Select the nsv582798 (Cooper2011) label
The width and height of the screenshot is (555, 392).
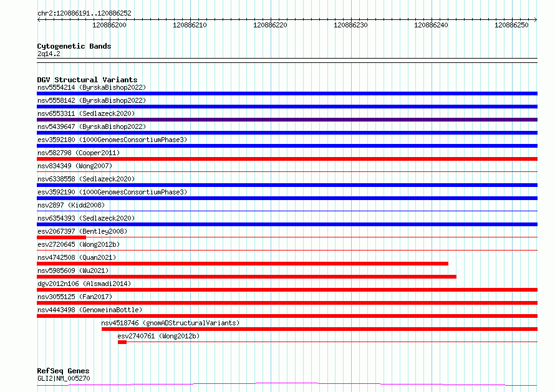(x=79, y=153)
